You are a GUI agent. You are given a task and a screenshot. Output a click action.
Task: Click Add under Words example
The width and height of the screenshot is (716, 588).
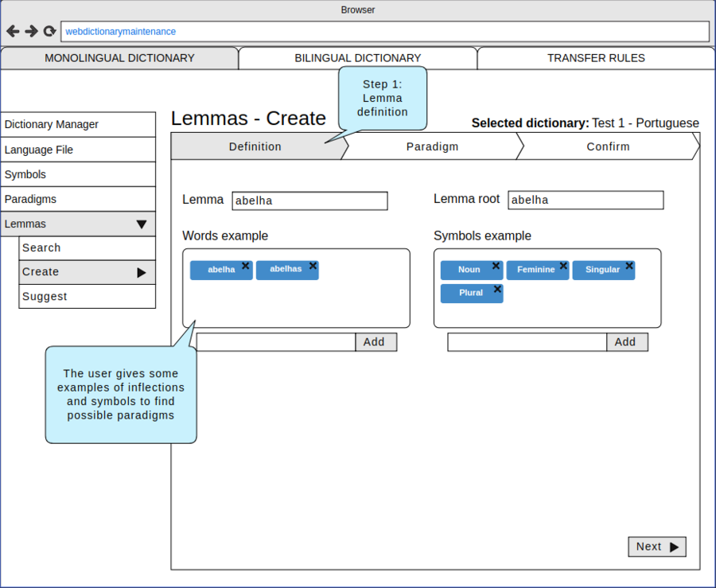click(x=375, y=342)
